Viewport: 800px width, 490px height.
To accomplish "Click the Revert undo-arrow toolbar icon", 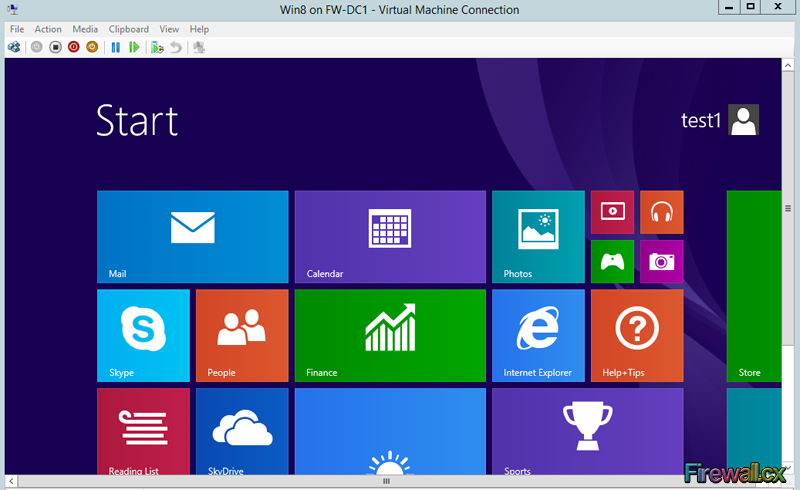I will (176, 47).
